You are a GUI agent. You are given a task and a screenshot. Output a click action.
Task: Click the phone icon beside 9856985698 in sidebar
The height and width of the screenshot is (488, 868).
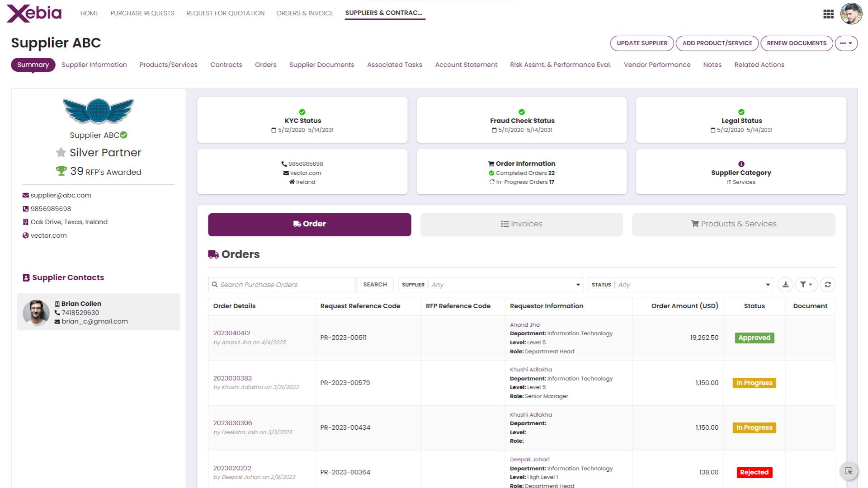point(26,209)
